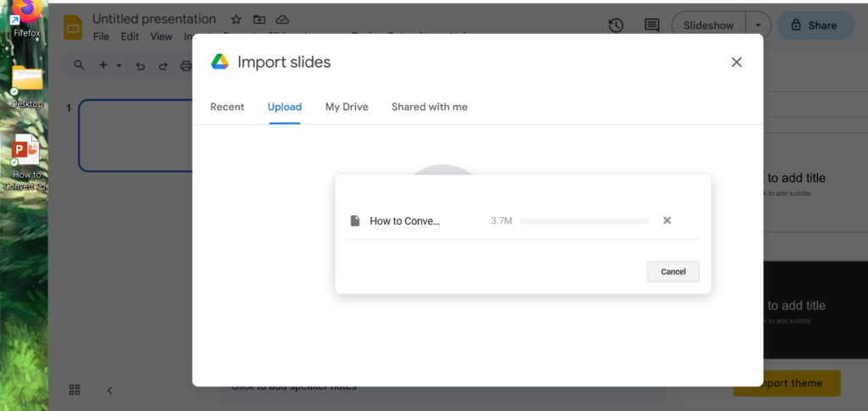Expand the new slide dropdown arrow

(x=119, y=65)
